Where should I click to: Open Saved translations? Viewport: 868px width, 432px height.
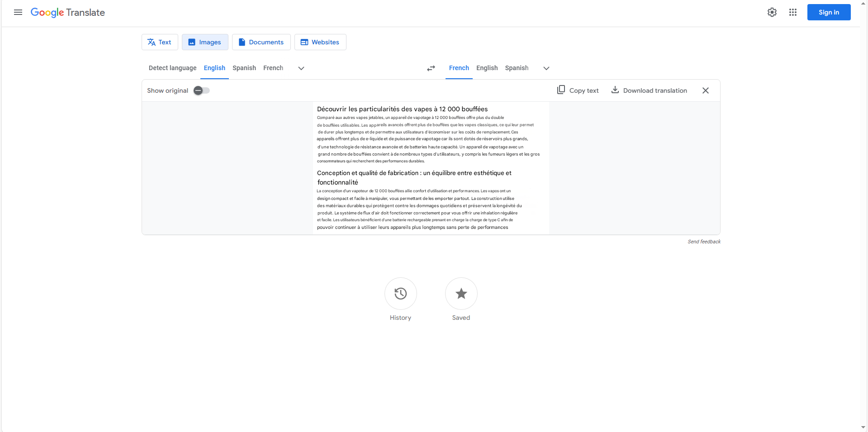point(461,294)
